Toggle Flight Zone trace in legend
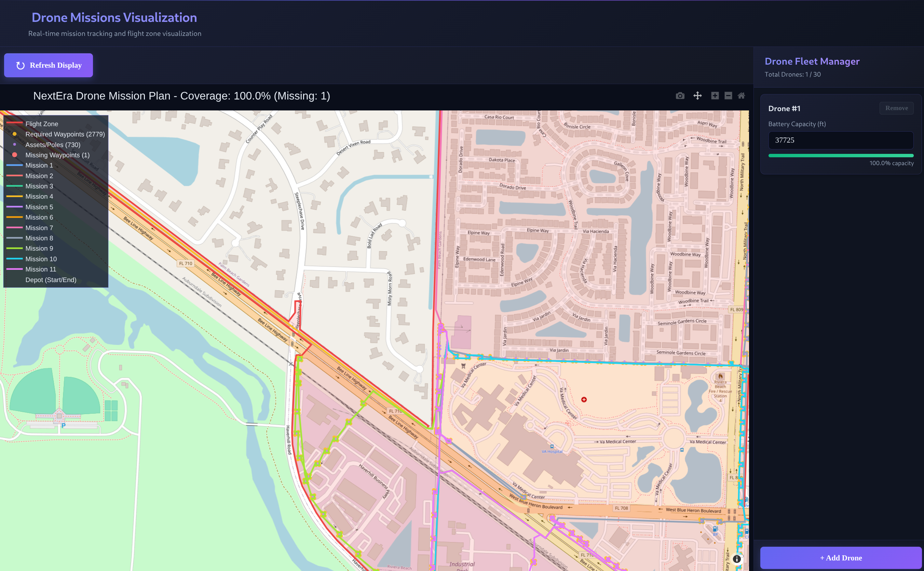Screen dimensions: 924x571 (42, 124)
